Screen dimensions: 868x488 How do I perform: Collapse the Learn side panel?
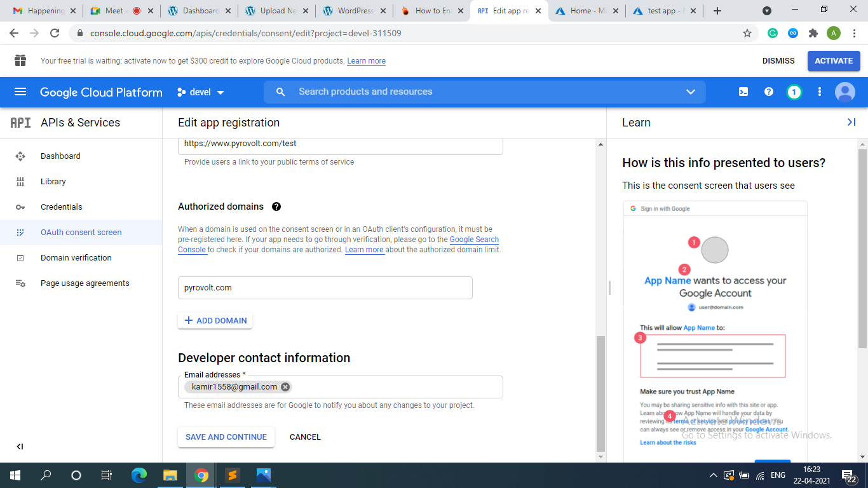pyautogui.click(x=851, y=122)
